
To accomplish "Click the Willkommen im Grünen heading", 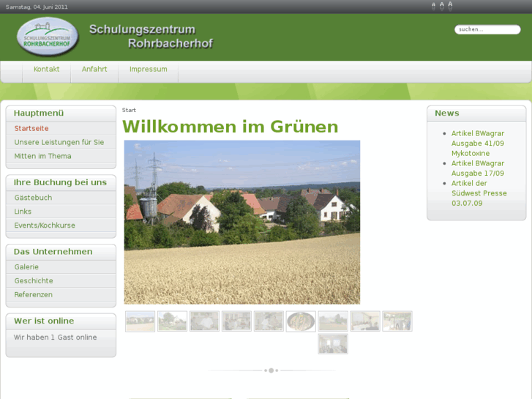I will tap(230, 127).
